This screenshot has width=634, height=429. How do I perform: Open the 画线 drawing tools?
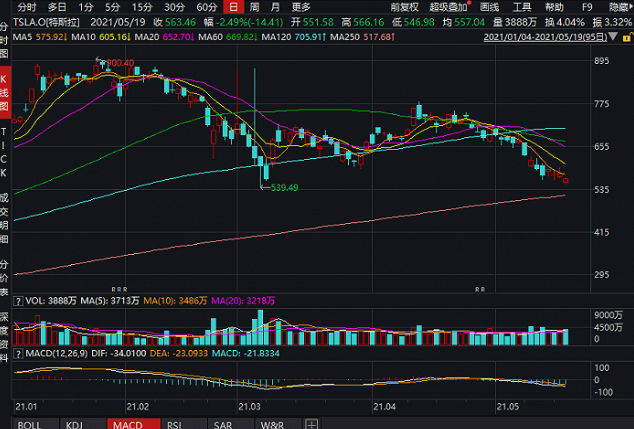(x=489, y=7)
